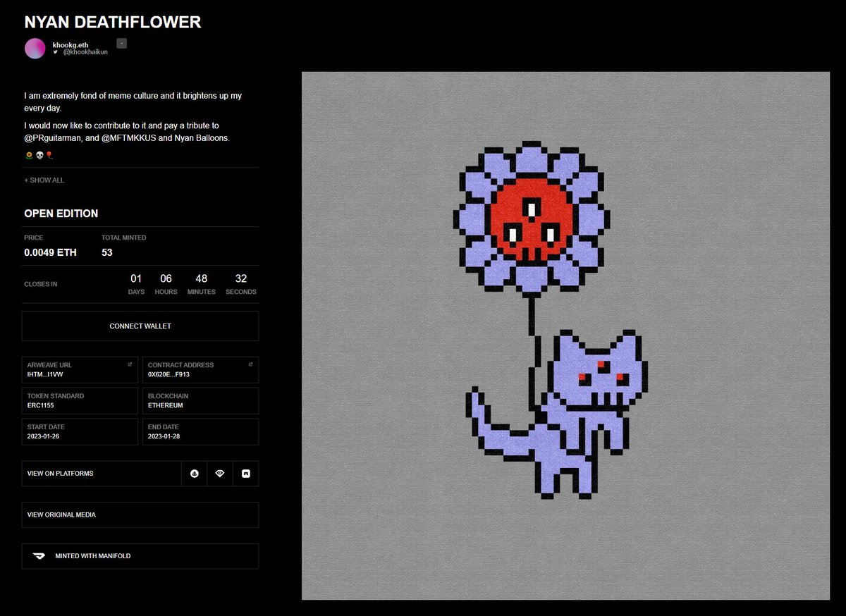Click the CLOSES IN label
Image resolution: width=846 pixels, height=616 pixels.
(x=41, y=284)
